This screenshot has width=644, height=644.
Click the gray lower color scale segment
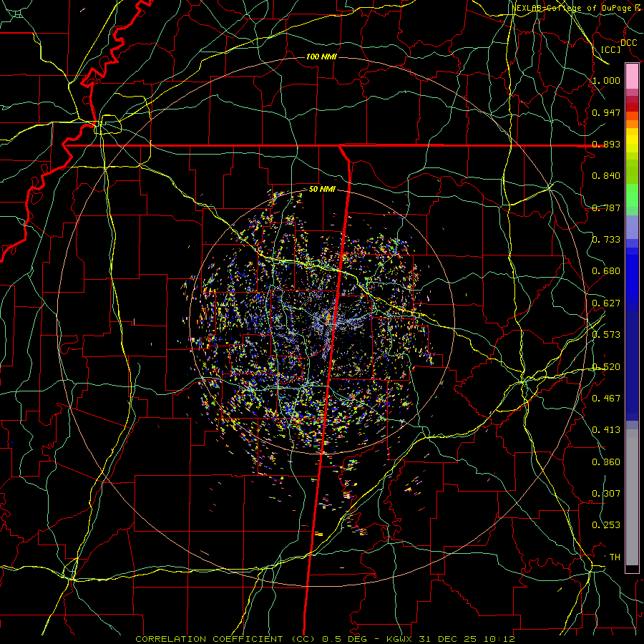pyautogui.click(x=632, y=497)
